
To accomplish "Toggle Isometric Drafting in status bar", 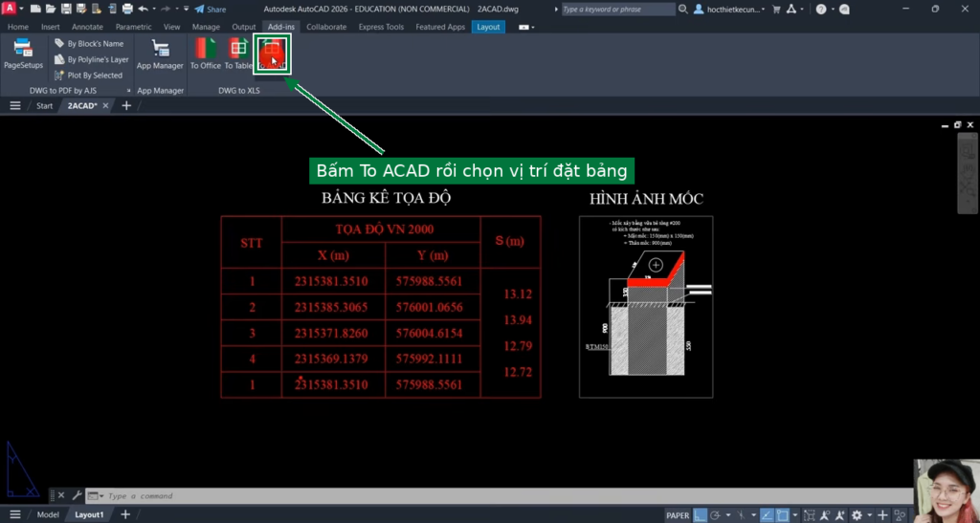I will (x=742, y=515).
